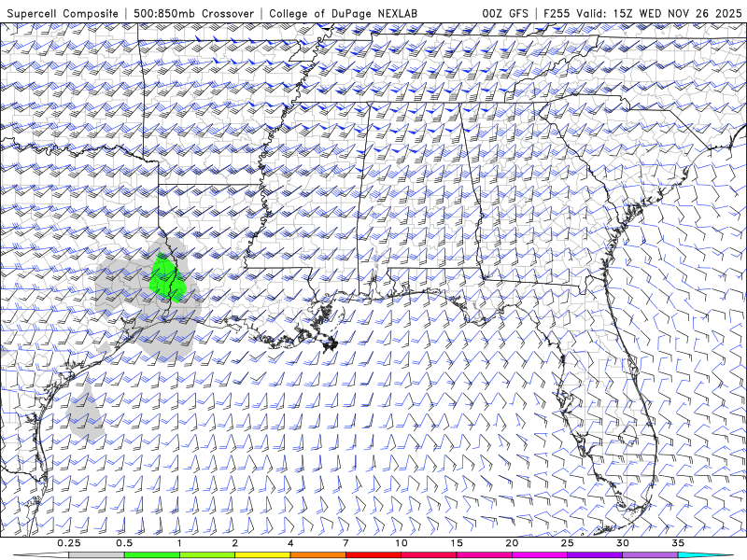Click the "25" legend value

(567, 543)
